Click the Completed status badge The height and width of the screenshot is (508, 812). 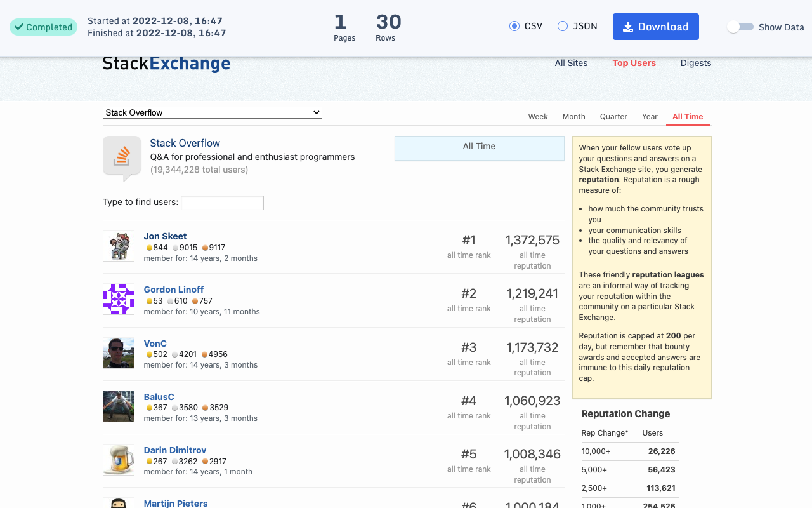tap(43, 27)
